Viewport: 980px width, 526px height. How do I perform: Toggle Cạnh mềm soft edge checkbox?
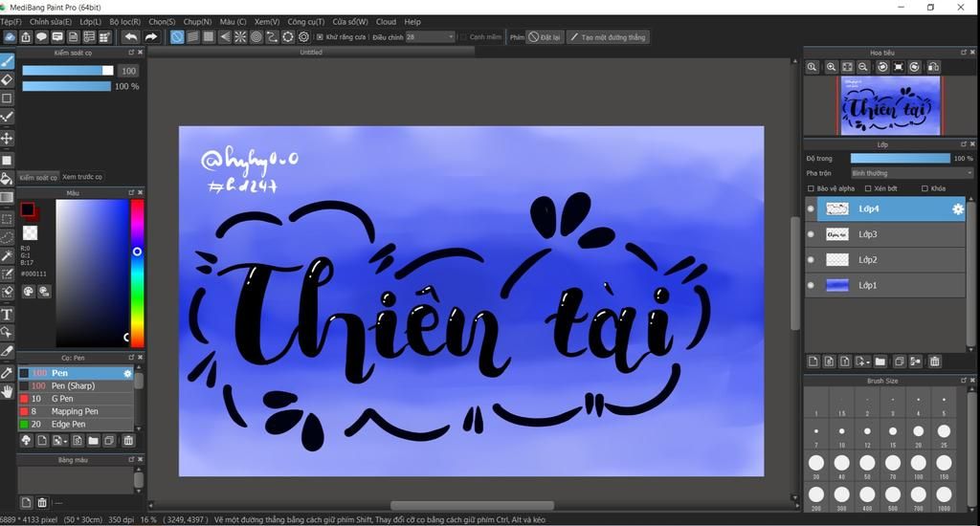pyautogui.click(x=464, y=37)
